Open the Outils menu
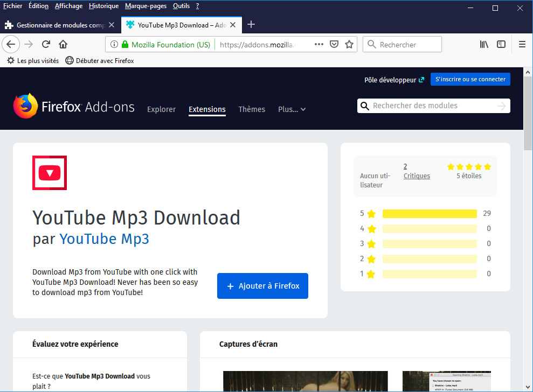The height and width of the screenshot is (392, 533). (x=181, y=6)
